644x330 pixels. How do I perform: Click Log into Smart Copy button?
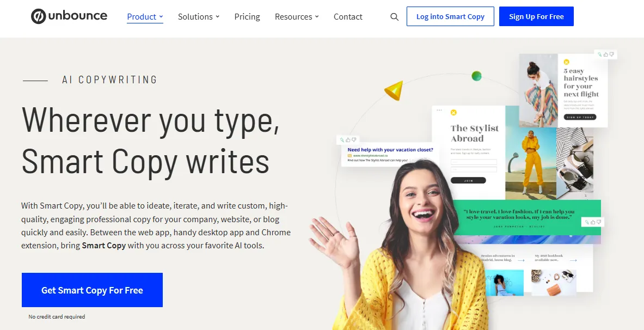click(450, 16)
